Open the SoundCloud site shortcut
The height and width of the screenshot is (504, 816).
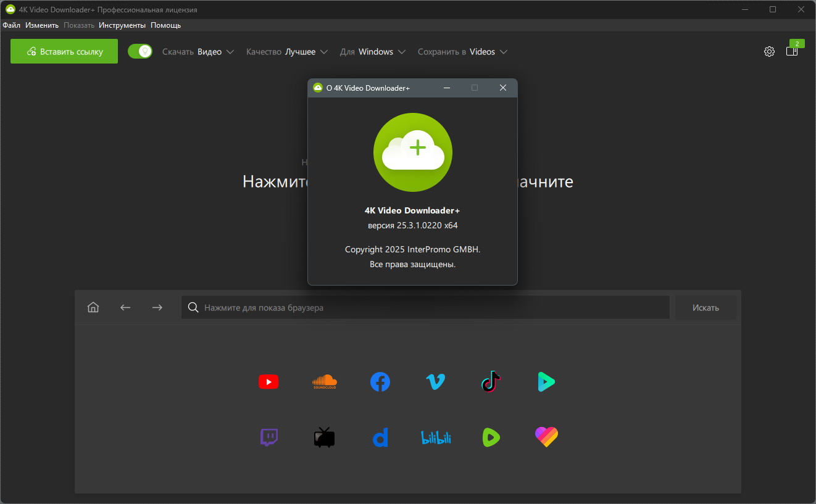[x=325, y=382]
